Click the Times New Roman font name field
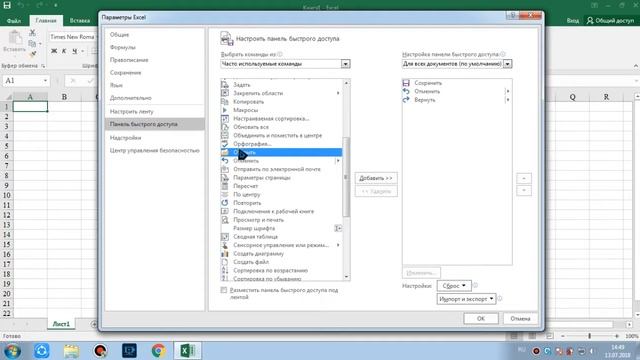 (72, 37)
